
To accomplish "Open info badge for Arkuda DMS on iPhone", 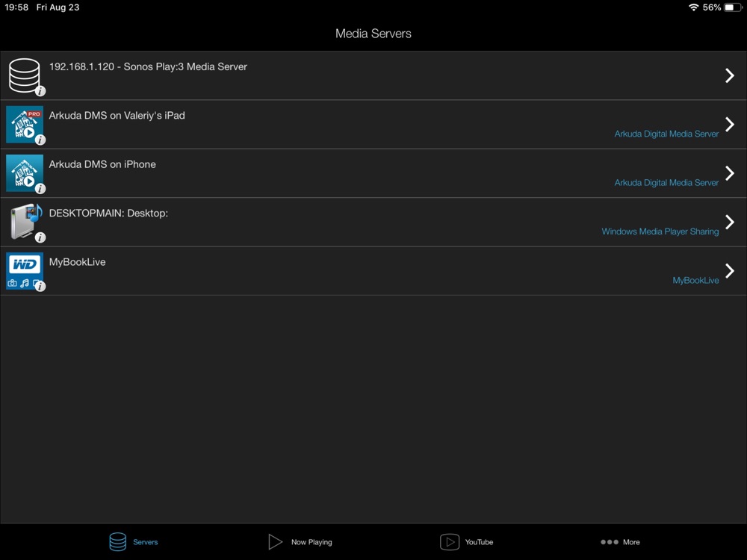I will 40,189.
